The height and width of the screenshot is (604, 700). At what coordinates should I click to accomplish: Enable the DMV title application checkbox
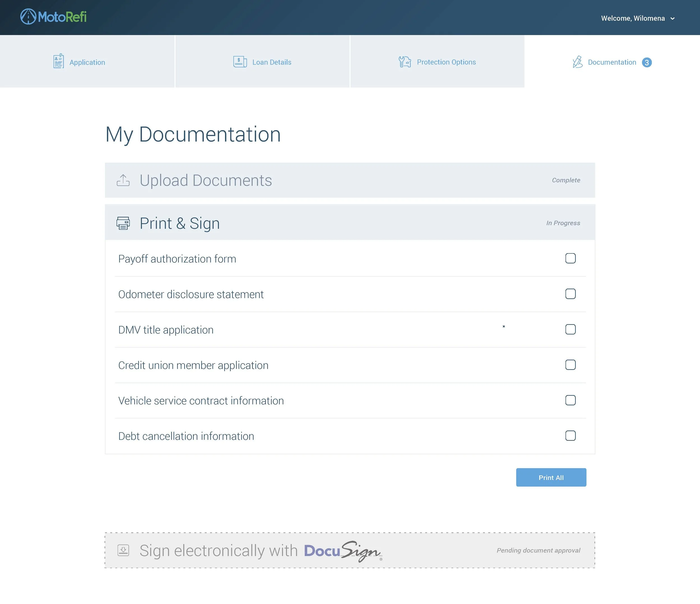coord(571,329)
